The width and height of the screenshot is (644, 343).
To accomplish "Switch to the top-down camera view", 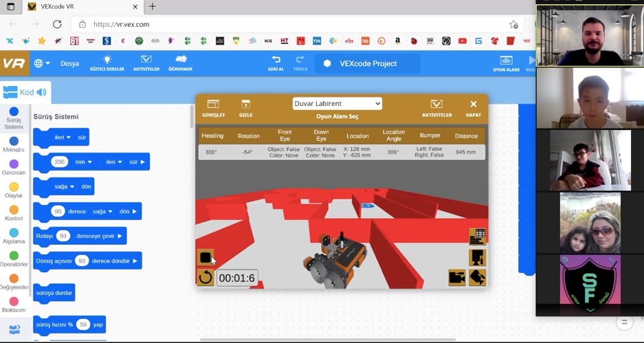I will coord(477,257).
